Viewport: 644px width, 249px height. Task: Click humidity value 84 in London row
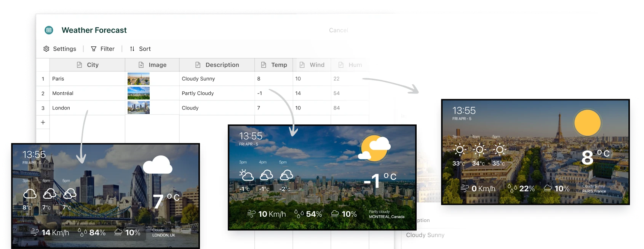[350, 108]
